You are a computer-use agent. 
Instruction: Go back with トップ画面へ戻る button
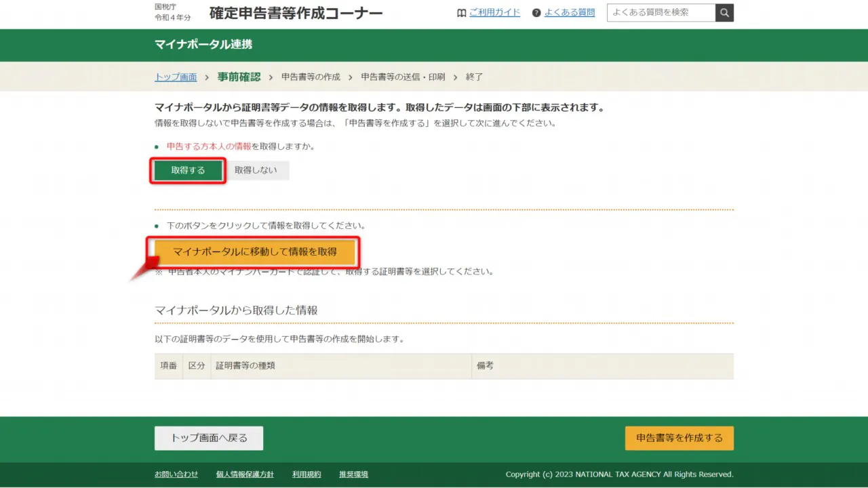pyautogui.click(x=209, y=438)
